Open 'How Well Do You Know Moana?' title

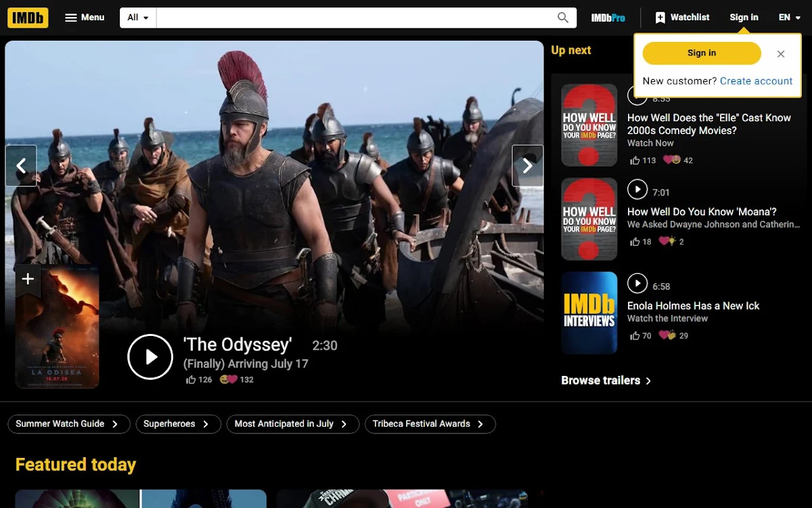coord(702,212)
